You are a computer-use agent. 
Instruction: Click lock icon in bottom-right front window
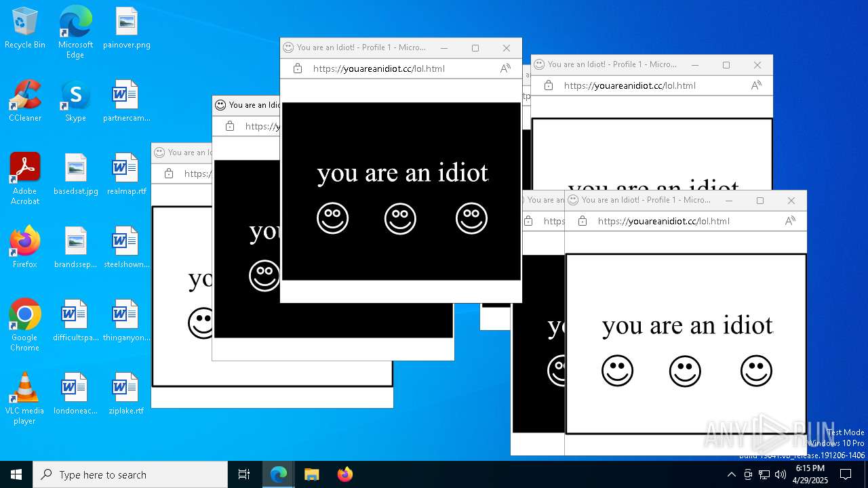point(582,221)
